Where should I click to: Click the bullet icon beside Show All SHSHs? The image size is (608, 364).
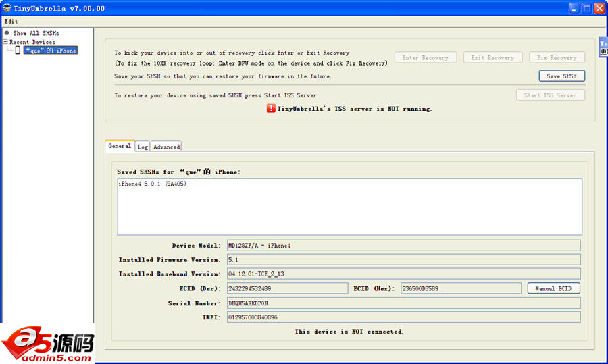point(7,33)
